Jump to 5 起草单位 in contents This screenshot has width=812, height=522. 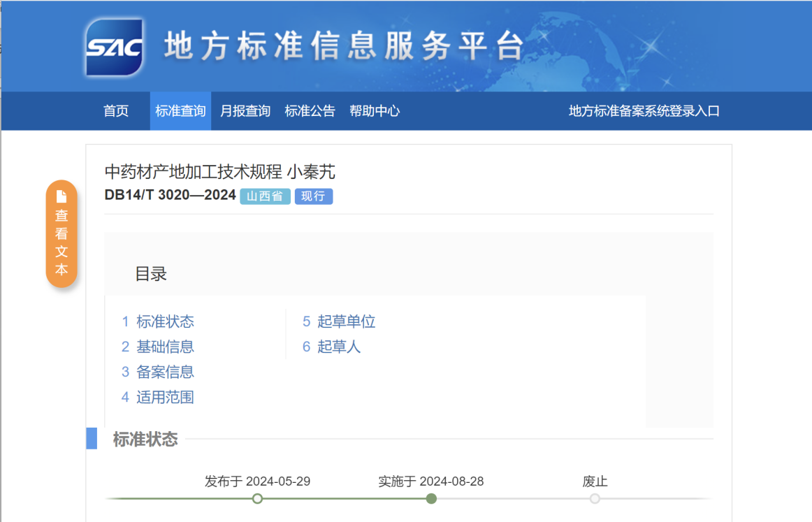point(339,321)
